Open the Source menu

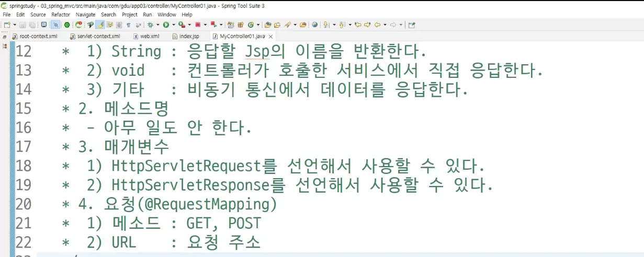click(38, 15)
